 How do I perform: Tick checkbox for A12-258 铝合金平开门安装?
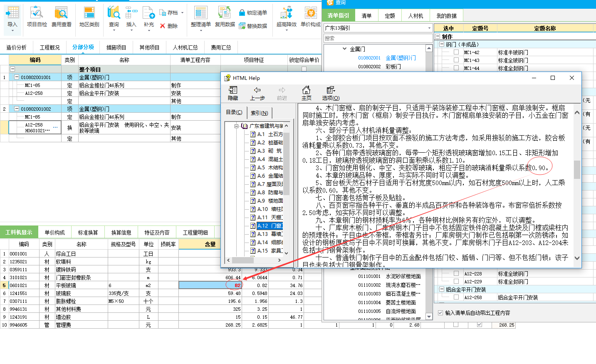point(456,297)
